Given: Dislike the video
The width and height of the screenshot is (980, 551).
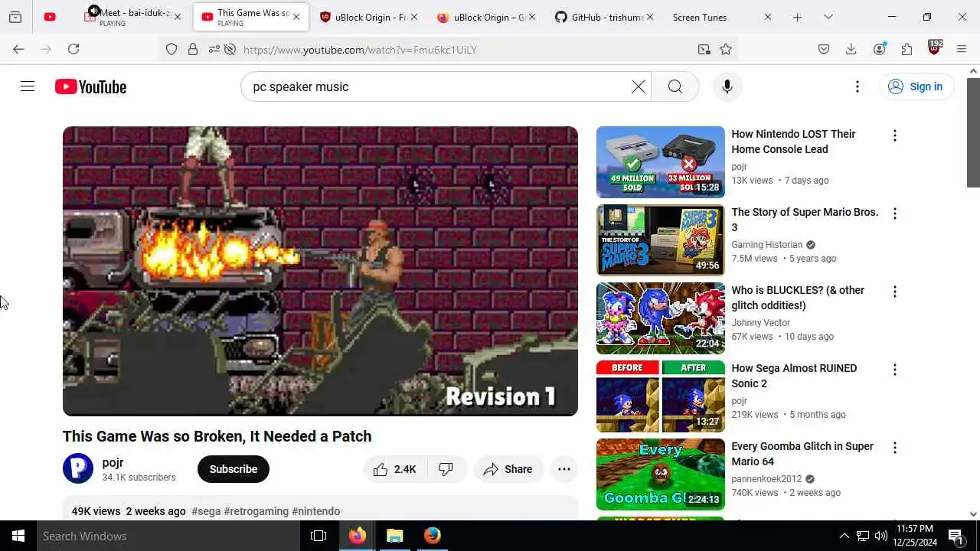Looking at the screenshot, I should [446, 469].
